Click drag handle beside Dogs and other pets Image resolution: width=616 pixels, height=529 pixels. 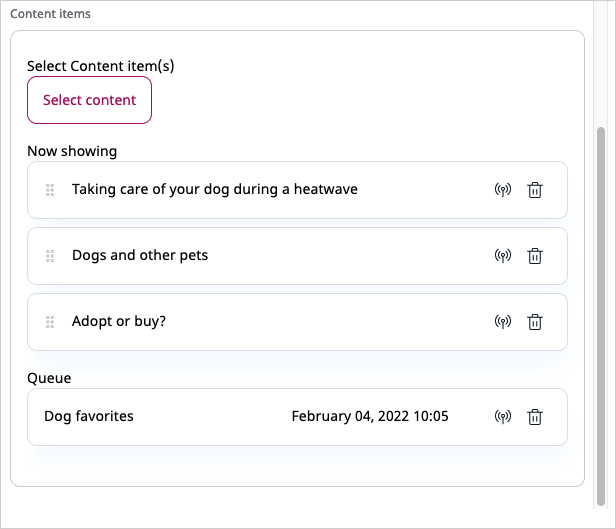pos(50,256)
